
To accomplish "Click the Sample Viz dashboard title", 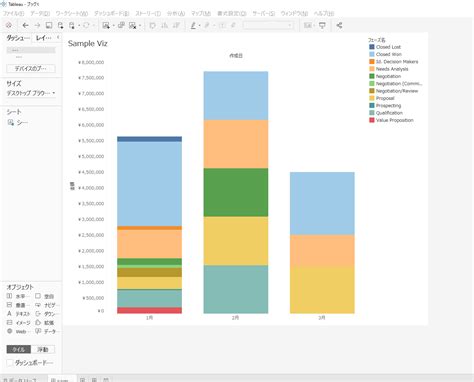I will coord(88,43).
